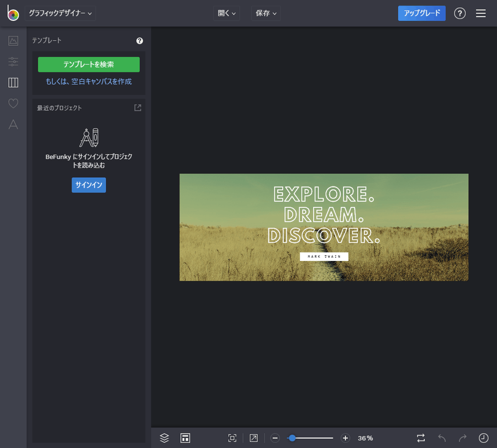The image size is (497, 448).
Task: Click the BeFunky logo icon
Action: point(13,13)
